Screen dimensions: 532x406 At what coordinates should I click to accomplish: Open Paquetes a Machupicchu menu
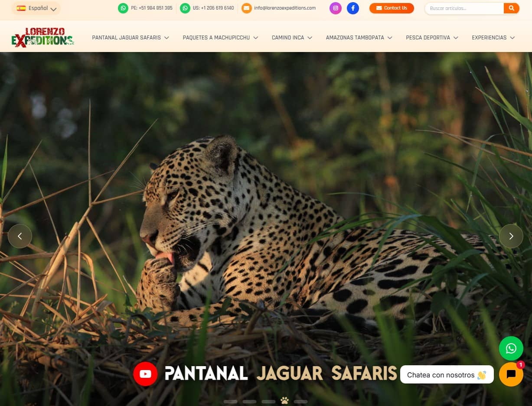[216, 38]
